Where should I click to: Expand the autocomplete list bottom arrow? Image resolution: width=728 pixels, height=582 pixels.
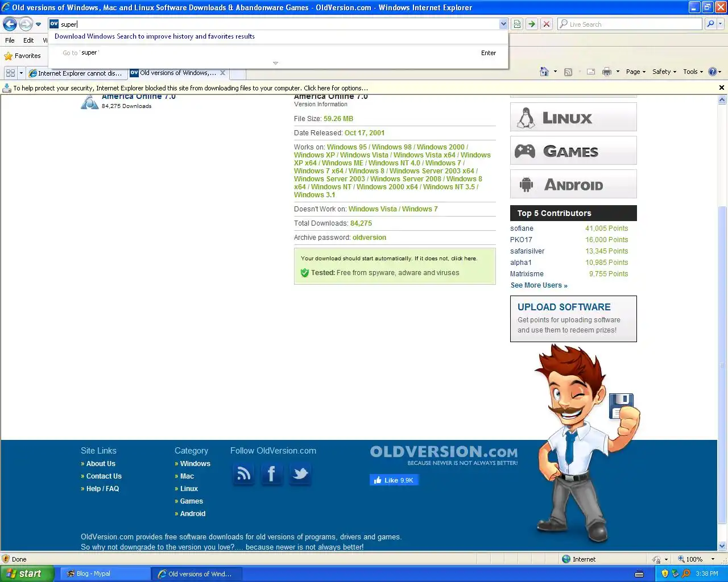275,63
